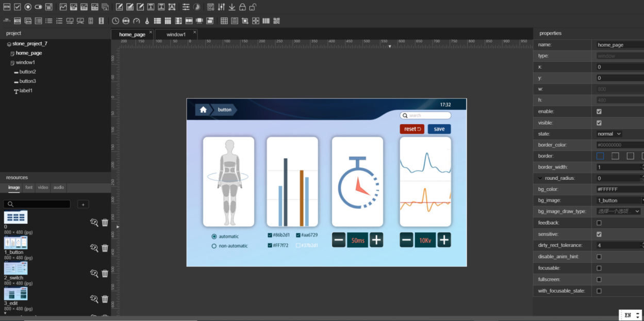Open the font resources tab
Image resolution: width=644 pixels, height=321 pixels.
[x=29, y=188]
